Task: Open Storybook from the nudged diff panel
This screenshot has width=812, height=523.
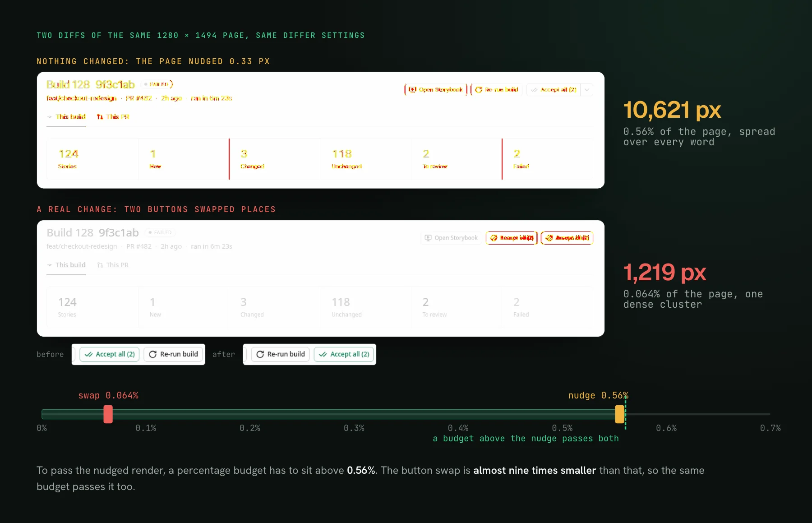Action: coord(435,90)
